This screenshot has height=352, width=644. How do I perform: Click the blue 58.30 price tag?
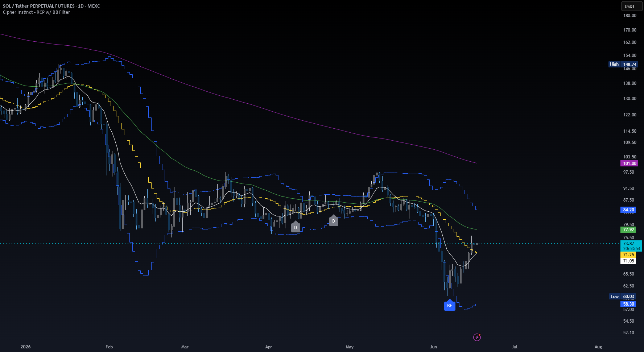click(628, 304)
